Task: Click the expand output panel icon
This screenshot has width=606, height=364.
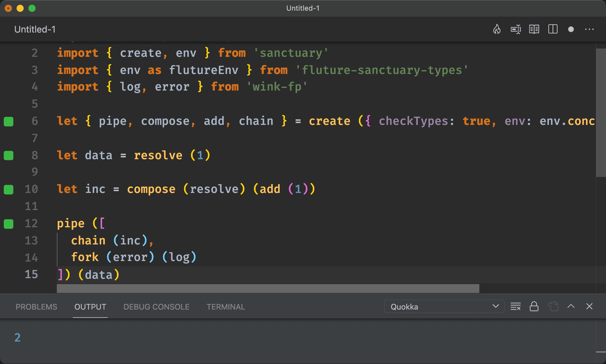Action: coord(572,307)
